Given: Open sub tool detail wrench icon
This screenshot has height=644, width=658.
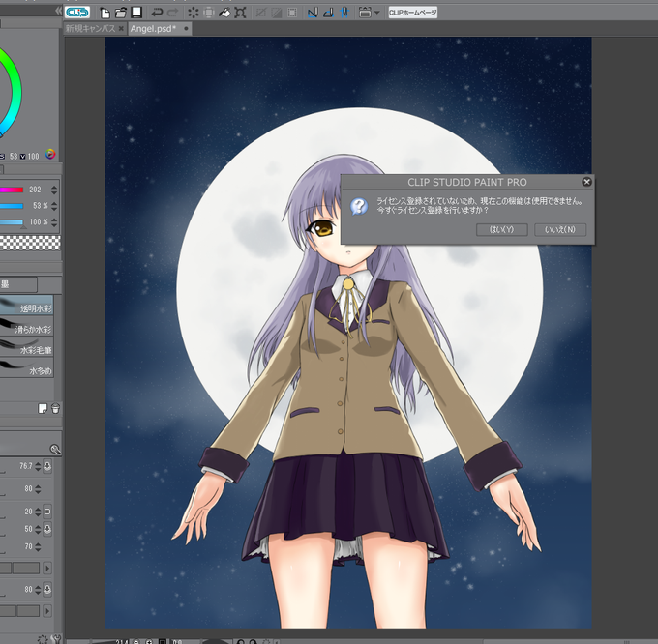Looking at the screenshot, I should (56, 638).
